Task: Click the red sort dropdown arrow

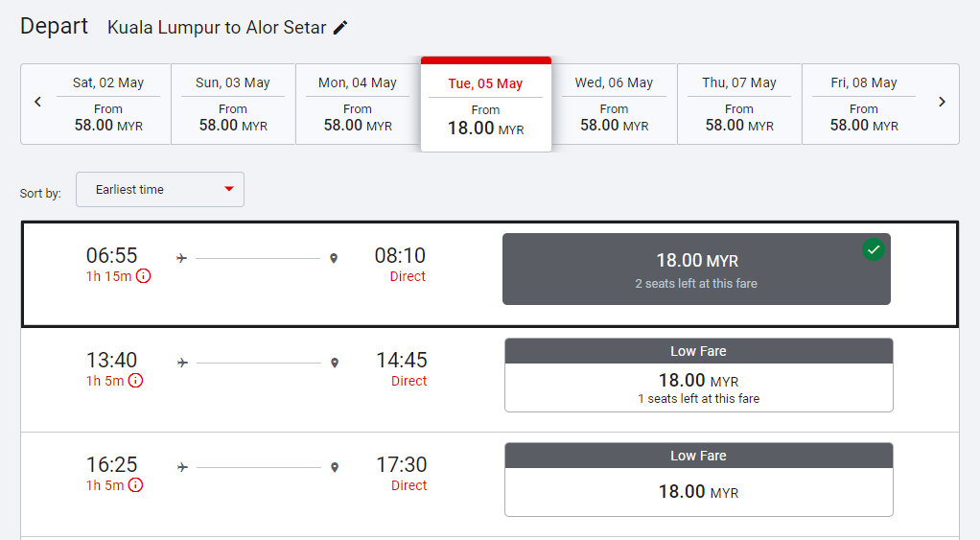Action: (229, 189)
